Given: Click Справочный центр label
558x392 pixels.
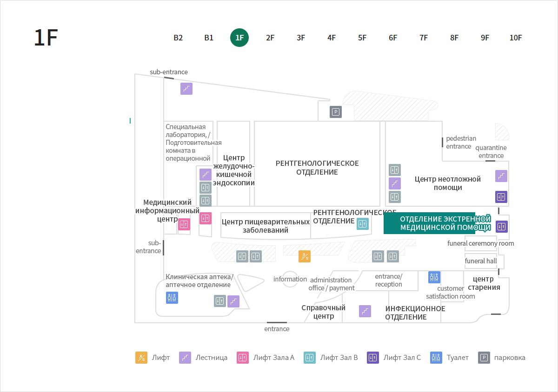Looking at the screenshot, I should pyautogui.click(x=324, y=312).
